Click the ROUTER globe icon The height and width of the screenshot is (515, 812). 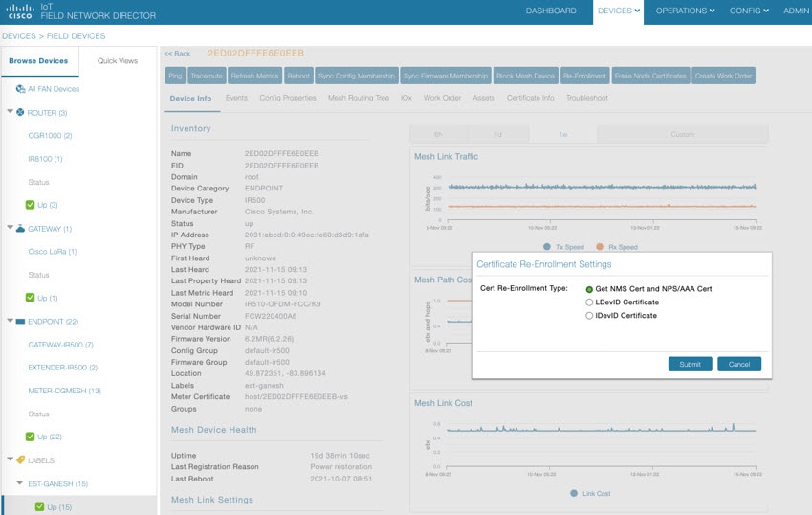[x=20, y=112]
